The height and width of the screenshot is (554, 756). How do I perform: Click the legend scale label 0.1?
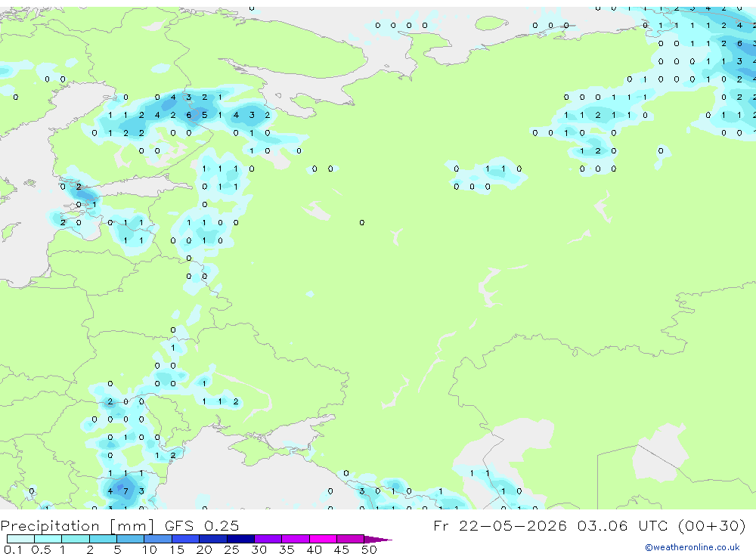coord(13,549)
